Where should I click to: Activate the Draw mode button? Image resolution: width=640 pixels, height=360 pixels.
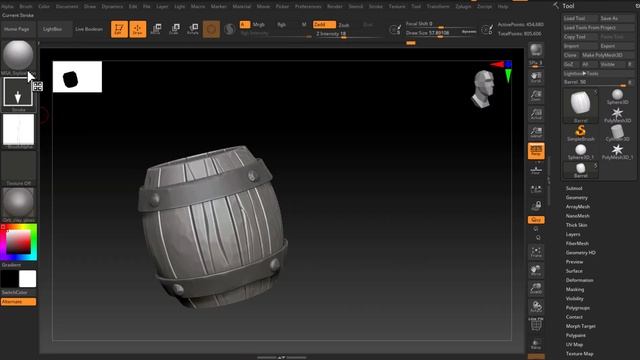point(138,29)
